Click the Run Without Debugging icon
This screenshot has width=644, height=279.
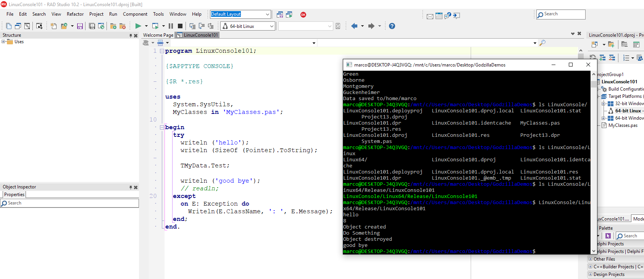click(x=155, y=26)
